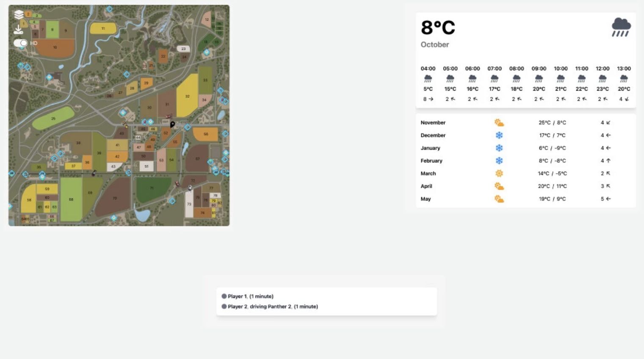Image resolution: width=644 pixels, height=359 pixels.
Task: Click the yellow vehicle icon near field 40
Action: click(x=125, y=125)
